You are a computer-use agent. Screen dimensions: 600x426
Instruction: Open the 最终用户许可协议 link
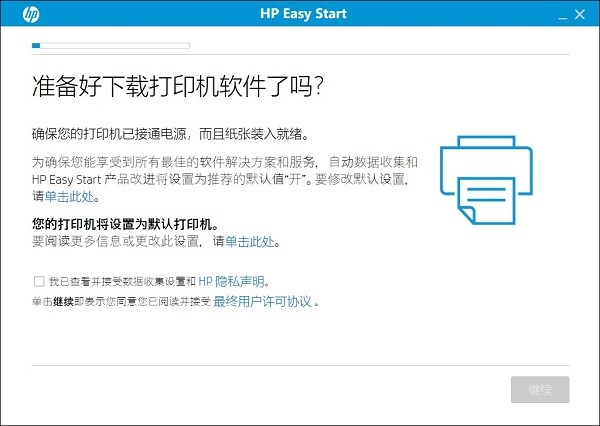262,302
